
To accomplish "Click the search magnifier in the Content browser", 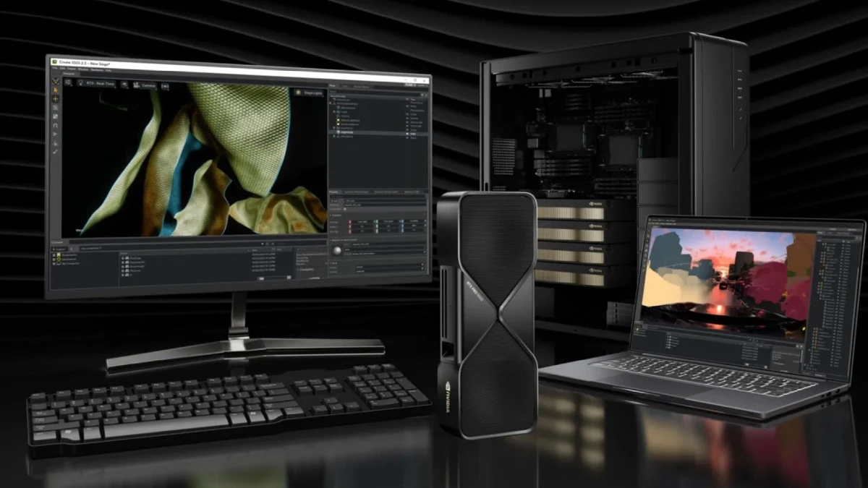I will pyautogui.click(x=72, y=249).
